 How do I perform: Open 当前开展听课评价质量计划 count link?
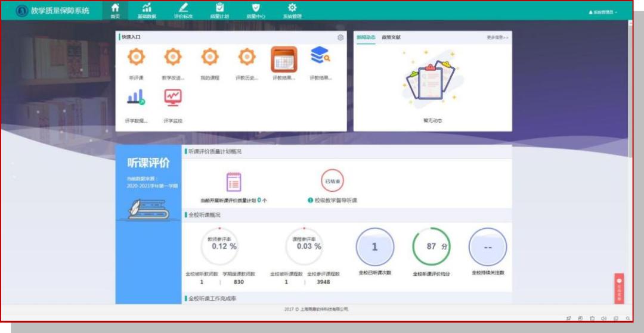click(x=234, y=201)
